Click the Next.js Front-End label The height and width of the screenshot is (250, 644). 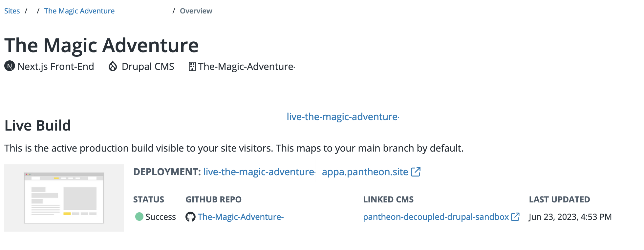click(x=56, y=67)
